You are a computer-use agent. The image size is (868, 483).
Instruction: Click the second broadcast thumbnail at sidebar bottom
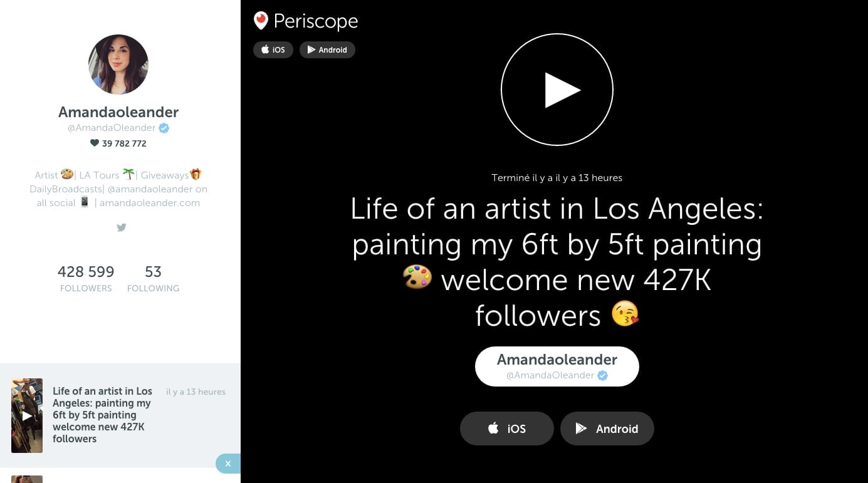coord(27,479)
